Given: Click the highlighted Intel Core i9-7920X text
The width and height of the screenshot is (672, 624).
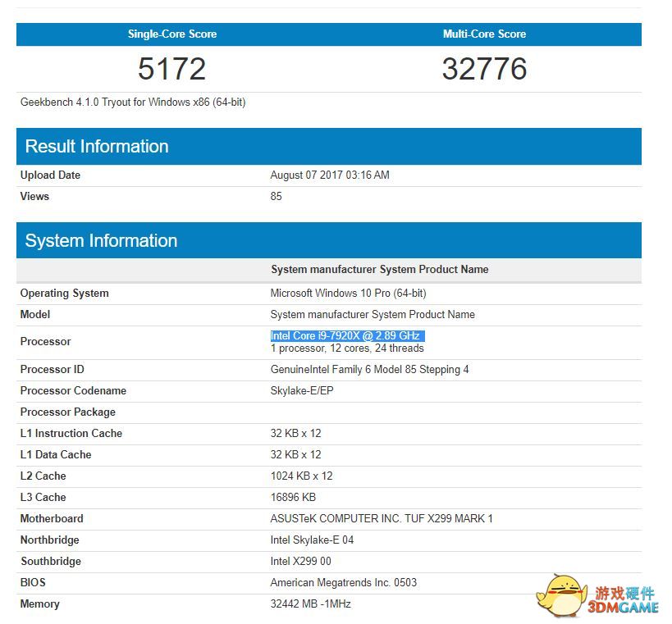Looking at the screenshot, I should [x=348, y=335].
